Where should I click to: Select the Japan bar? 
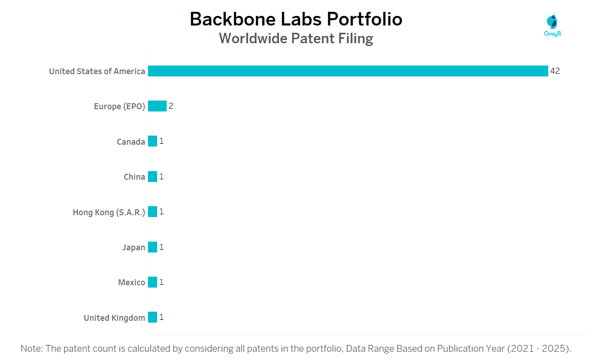tap(153, 247)
